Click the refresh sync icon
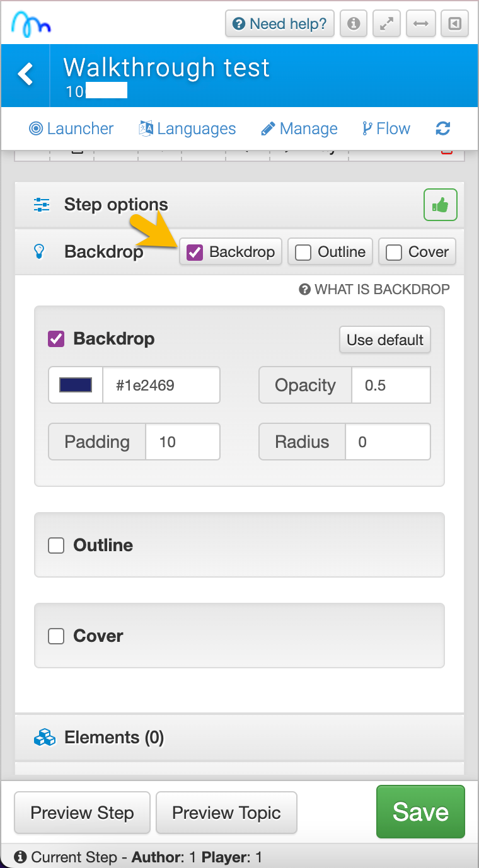Viewport: 479px width, 868px height. (x=443, y=128)
